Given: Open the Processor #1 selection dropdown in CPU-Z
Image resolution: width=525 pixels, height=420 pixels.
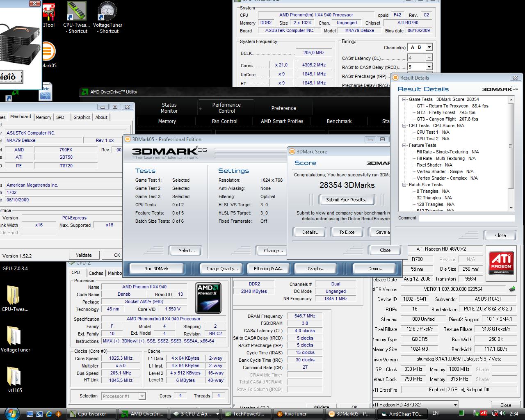Looking at the screenshot, I should pos(142,396).
